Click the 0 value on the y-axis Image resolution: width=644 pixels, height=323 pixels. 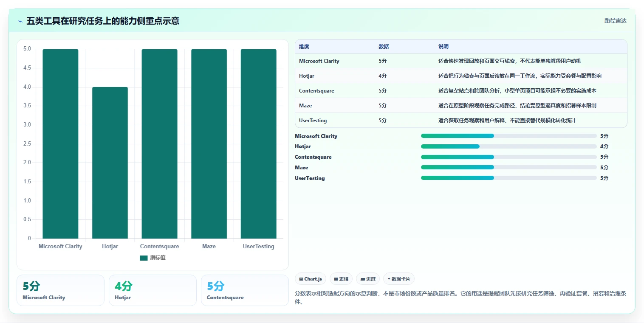point(29,239)
